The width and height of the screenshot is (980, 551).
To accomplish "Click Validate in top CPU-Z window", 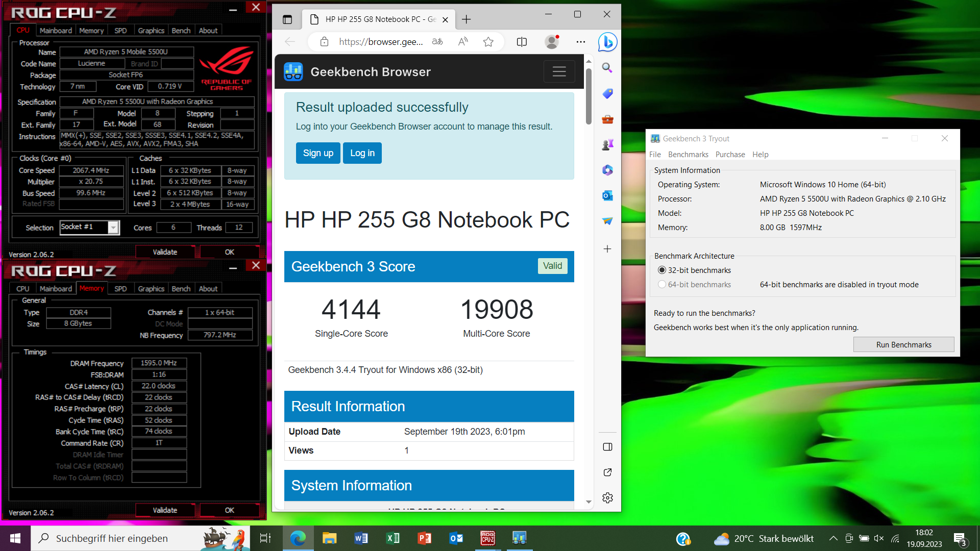I will 165,252.
